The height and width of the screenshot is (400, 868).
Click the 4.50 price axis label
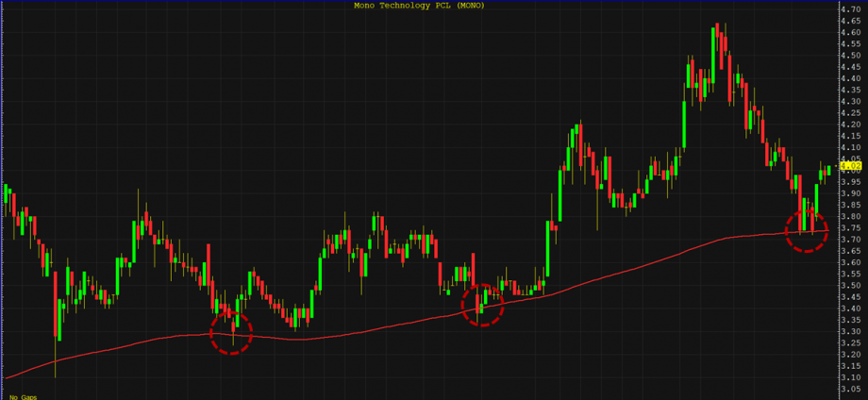point(851,56)
